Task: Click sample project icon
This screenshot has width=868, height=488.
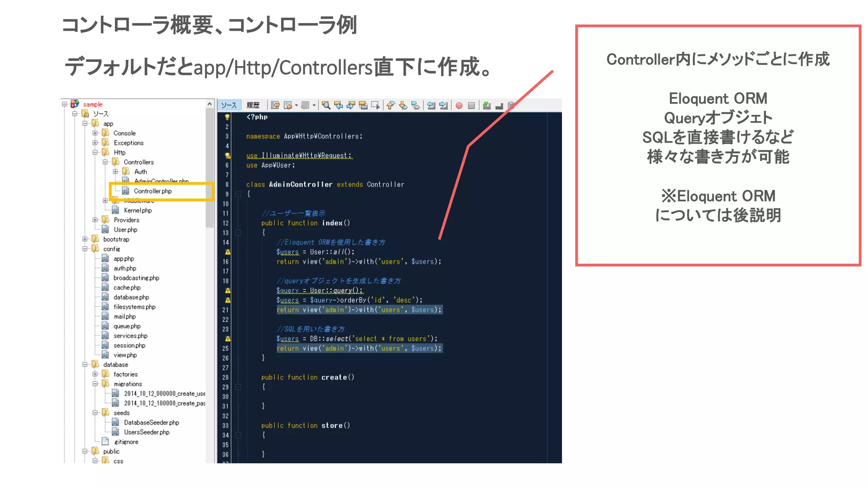Action: point(75,103)
